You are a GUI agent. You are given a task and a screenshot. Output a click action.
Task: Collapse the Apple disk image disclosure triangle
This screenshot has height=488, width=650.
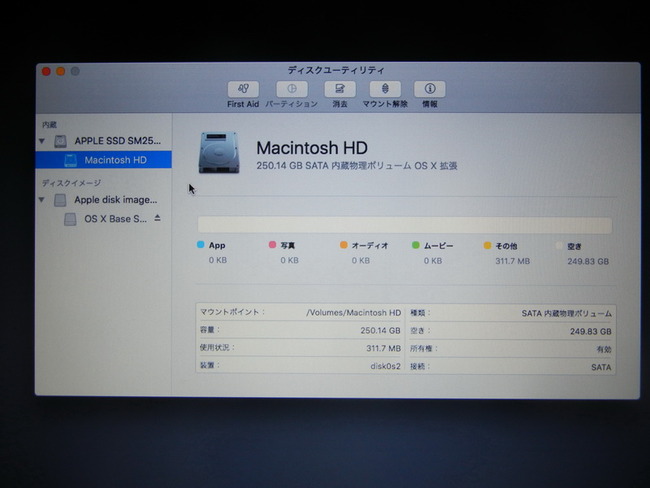point(41,200)
